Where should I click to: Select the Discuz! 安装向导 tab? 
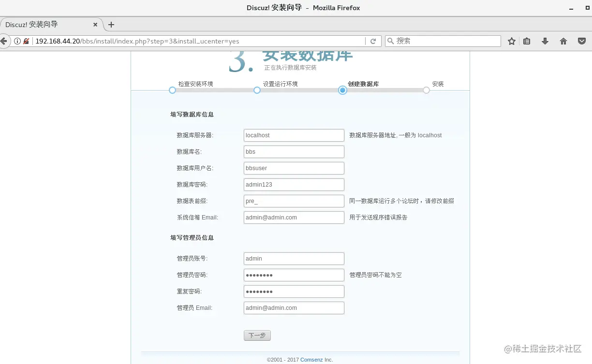point(51,25)
